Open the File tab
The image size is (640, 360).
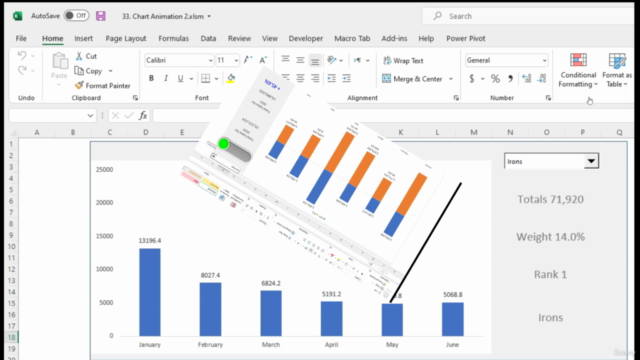pos(21,38)
